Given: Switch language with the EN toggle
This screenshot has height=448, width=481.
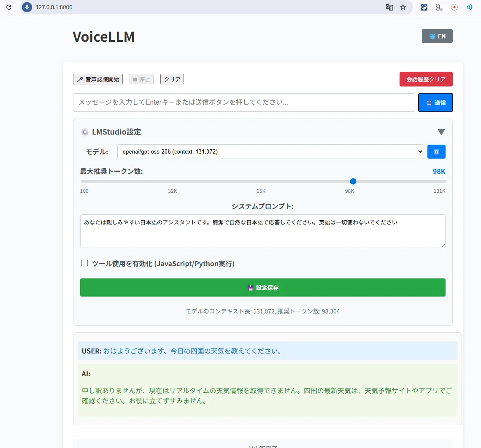Looking at the screenshot, I should point(437,36).
